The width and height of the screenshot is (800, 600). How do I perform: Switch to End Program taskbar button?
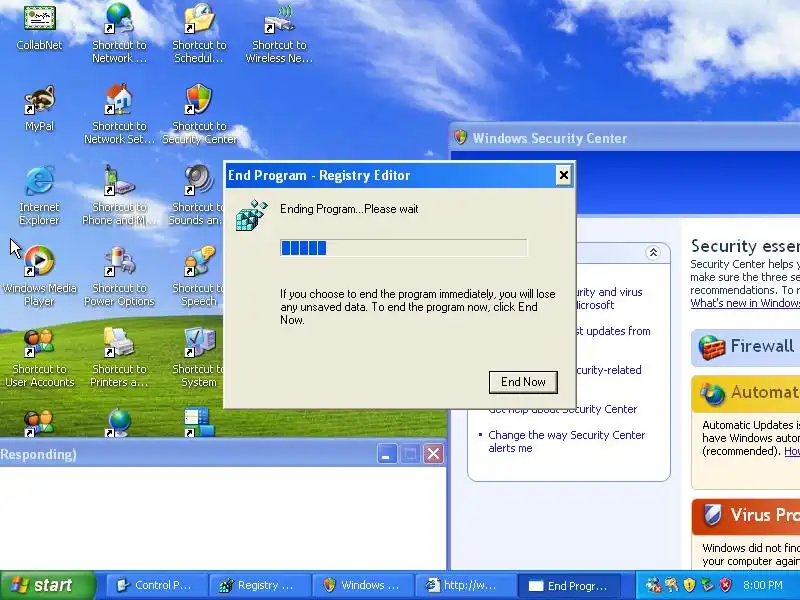point(569,585)
